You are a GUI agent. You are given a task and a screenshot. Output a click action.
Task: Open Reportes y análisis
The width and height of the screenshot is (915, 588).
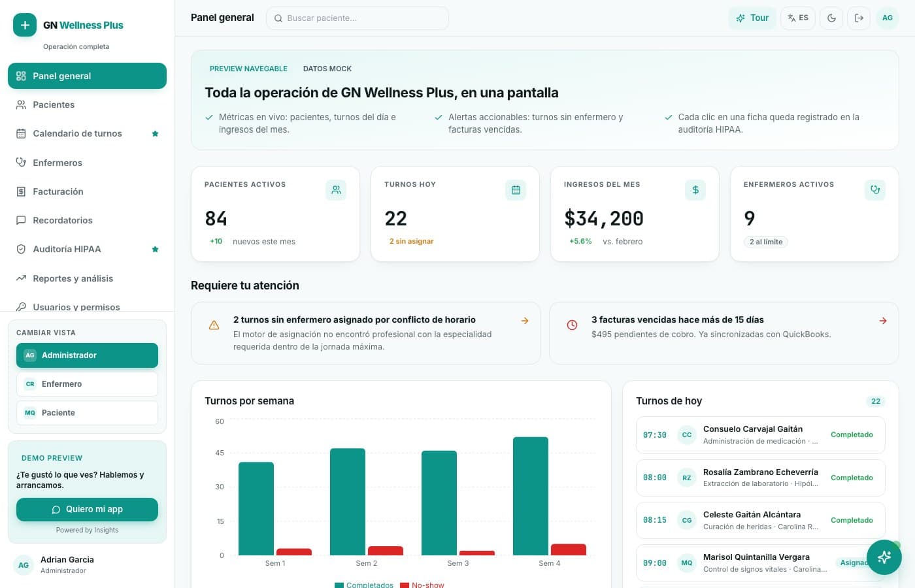coord(87,278)
